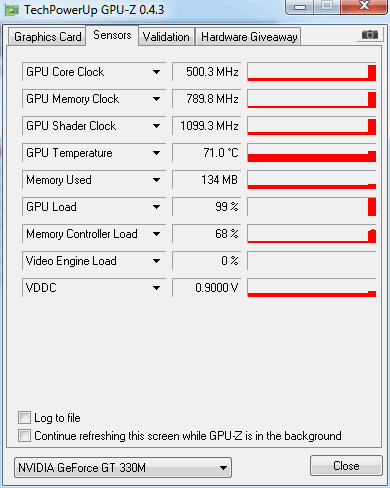Click the GPU Load history graph

point(312,207)
